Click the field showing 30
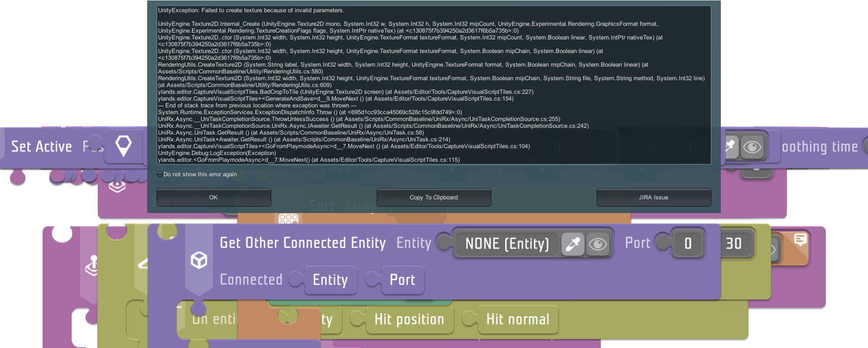The height and width of the screenshot is (348, 868). (x=734, y=244)
